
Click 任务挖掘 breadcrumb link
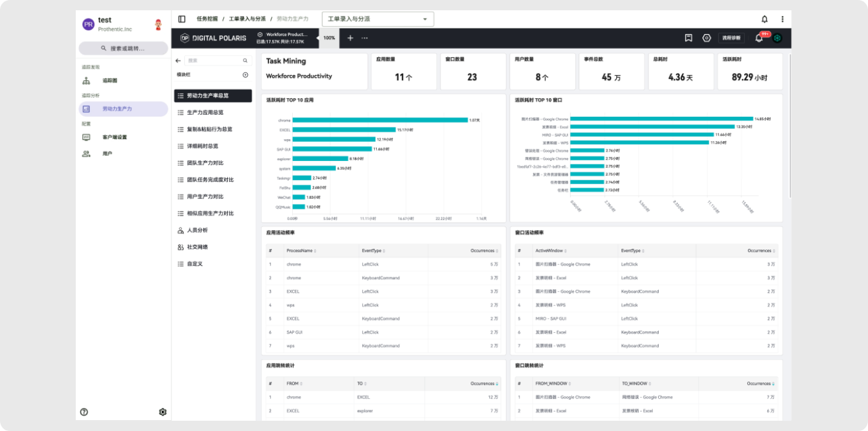click(207, 19)
